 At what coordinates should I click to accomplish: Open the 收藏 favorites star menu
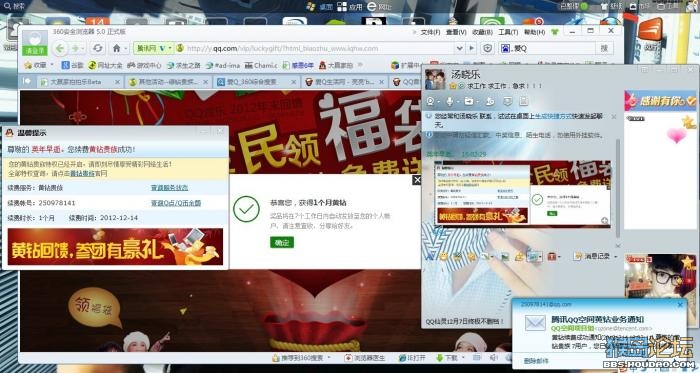(38, 65)
